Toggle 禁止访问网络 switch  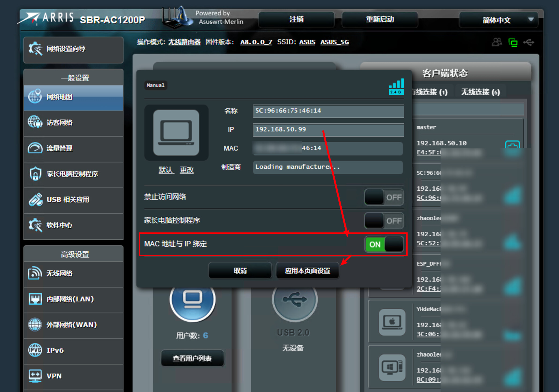click(384, 197)
